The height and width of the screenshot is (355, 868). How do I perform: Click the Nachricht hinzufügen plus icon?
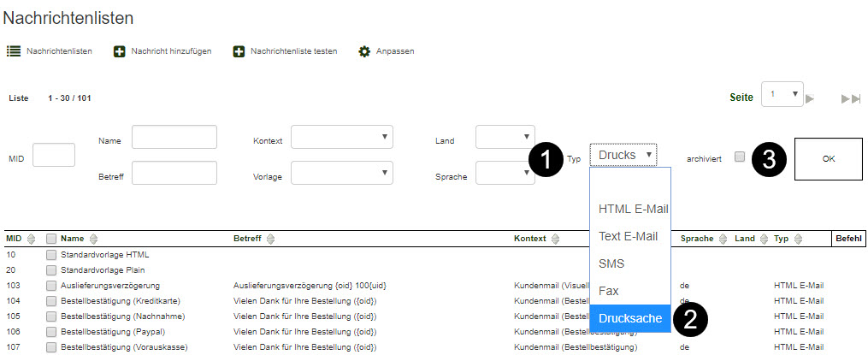pos(120,51)
